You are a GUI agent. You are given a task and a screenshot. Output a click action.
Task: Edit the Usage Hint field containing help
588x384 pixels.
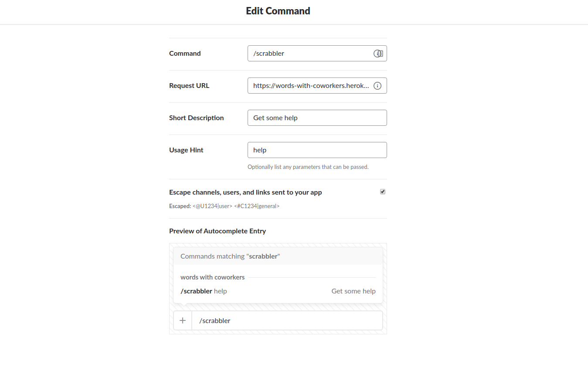click(x=317, y=150)
